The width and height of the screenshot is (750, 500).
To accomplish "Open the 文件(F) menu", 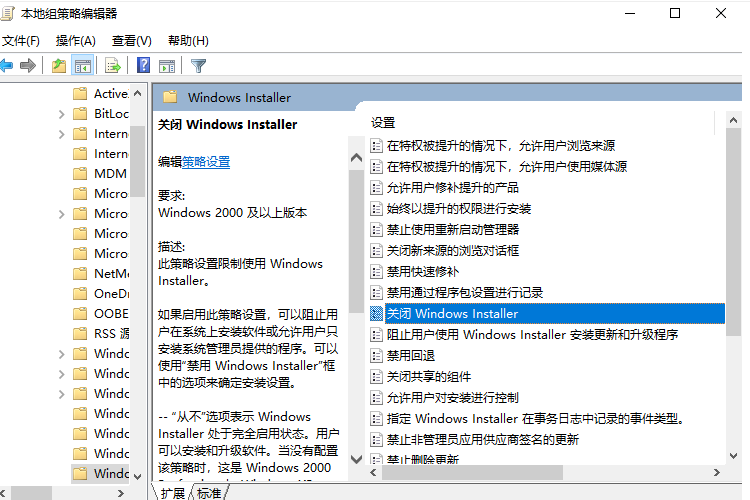I will click(21, 41).
